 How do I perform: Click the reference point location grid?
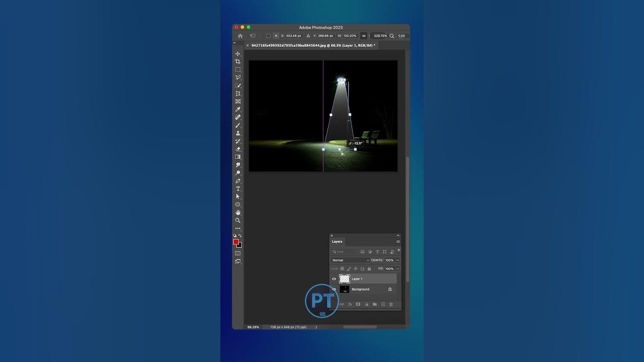click(276, 36)
